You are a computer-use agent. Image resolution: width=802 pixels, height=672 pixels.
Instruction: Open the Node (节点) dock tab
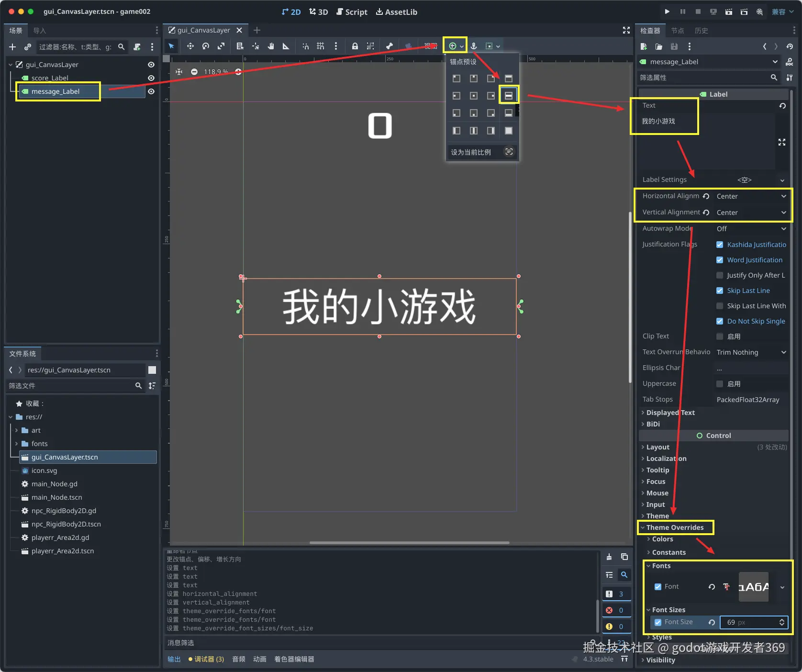[677, 31]
